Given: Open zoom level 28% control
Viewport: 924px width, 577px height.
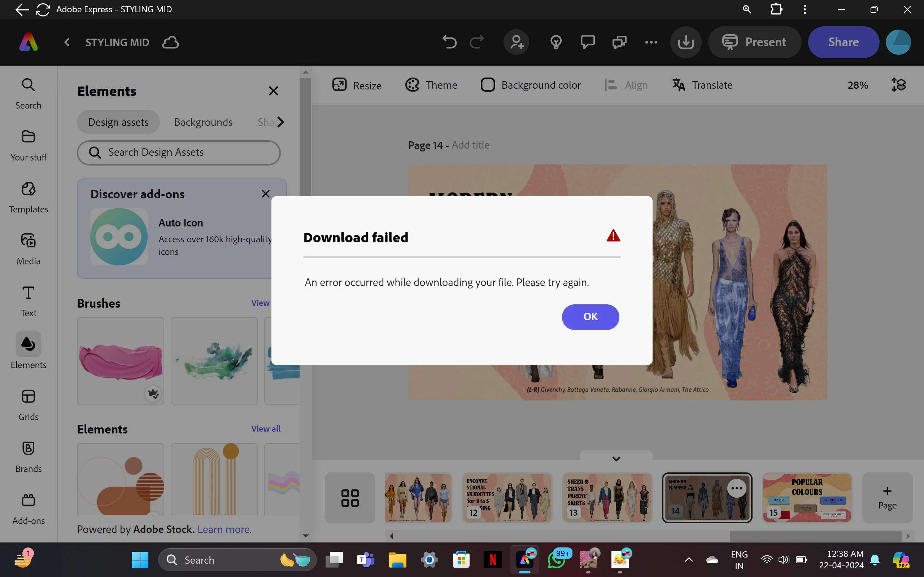Looking at the screenshot, I should pos(858,85).
